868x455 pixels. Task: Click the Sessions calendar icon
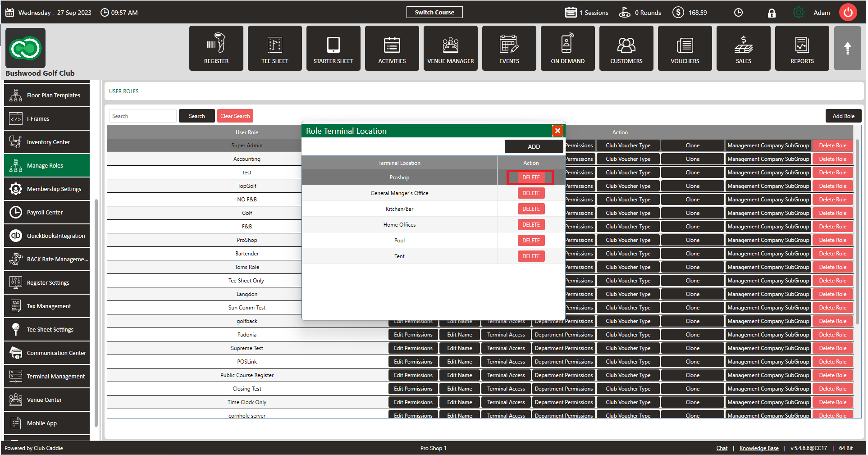571,13
